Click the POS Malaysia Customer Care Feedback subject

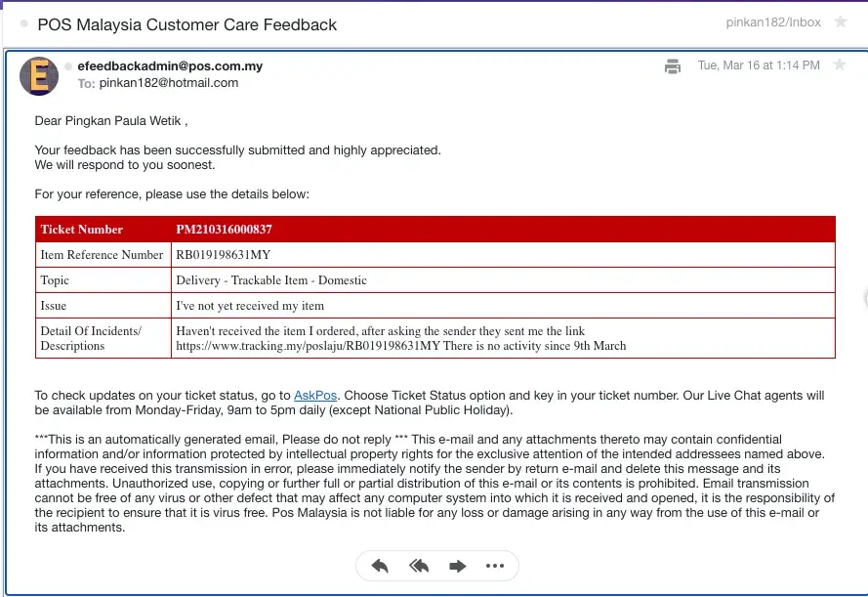pos(186,24)
